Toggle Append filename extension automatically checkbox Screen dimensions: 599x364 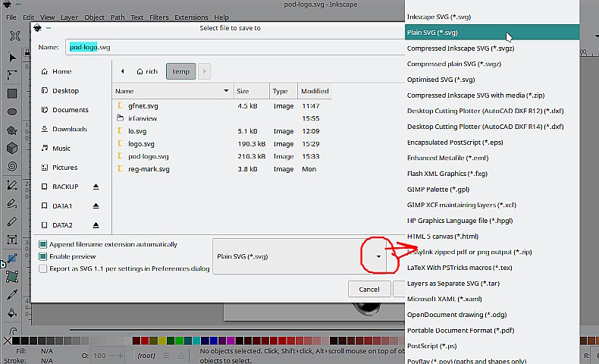pos(43,244)
